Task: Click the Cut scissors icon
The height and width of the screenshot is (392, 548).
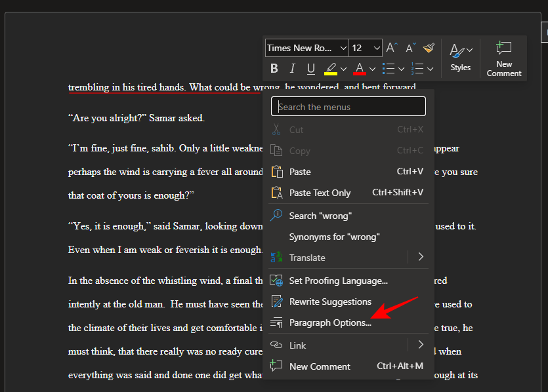Action: (x=276, y=130)
